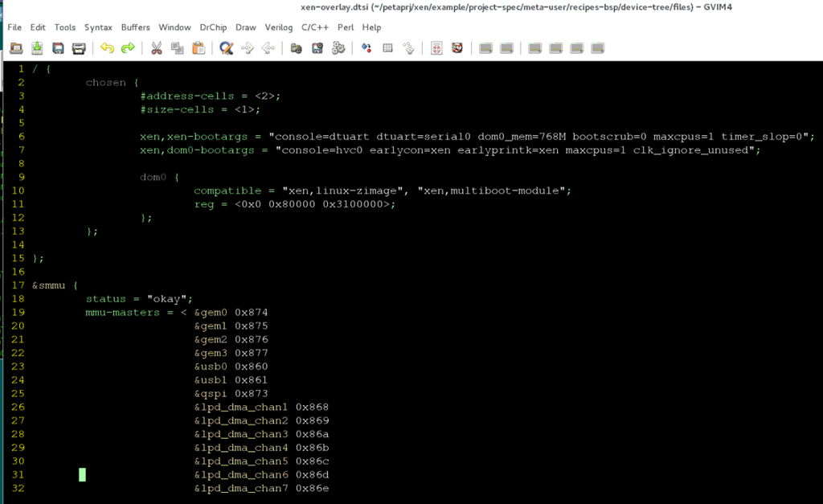Click "xen,dom0-bootargs" property name
Screen dimensions: 823x504
tap(197, 150)
